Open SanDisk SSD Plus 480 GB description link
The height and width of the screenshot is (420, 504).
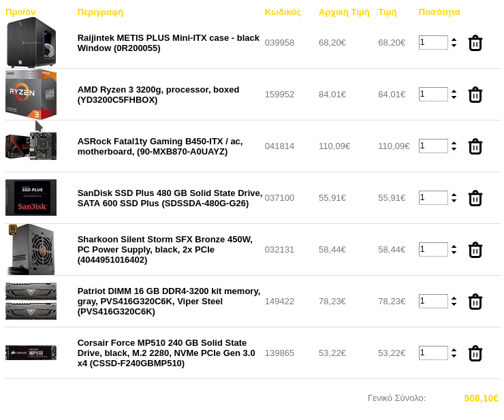point(170,198)
